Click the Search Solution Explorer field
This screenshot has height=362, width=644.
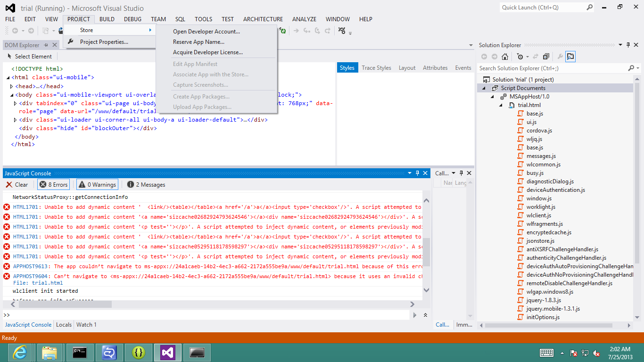(x=552, y=68)
